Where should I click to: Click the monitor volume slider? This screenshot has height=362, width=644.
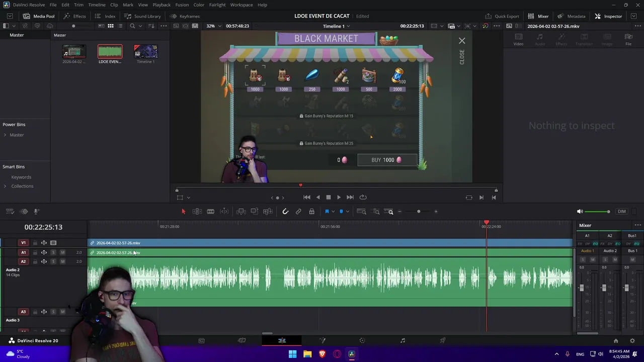point(597,212)
